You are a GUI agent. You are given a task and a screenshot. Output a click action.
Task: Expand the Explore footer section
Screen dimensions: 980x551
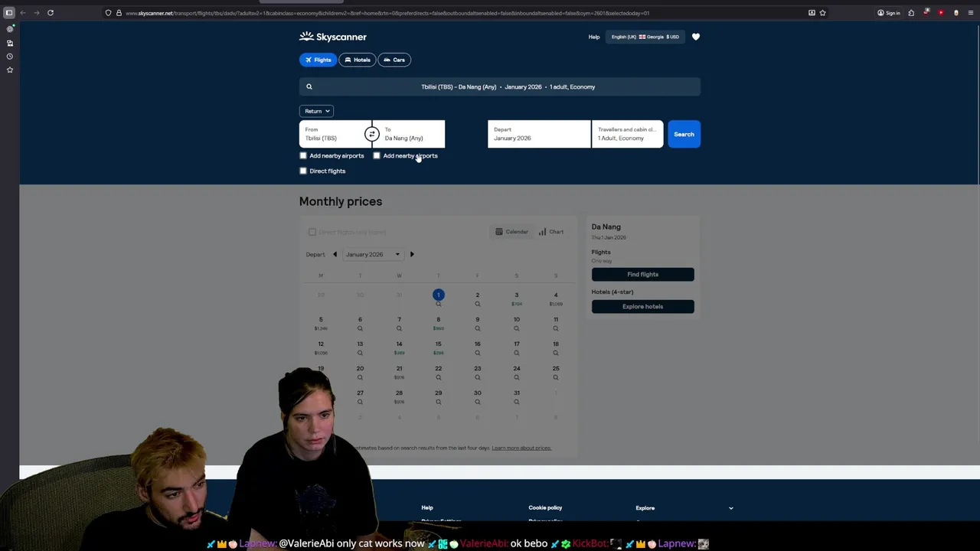coord(684,508)
